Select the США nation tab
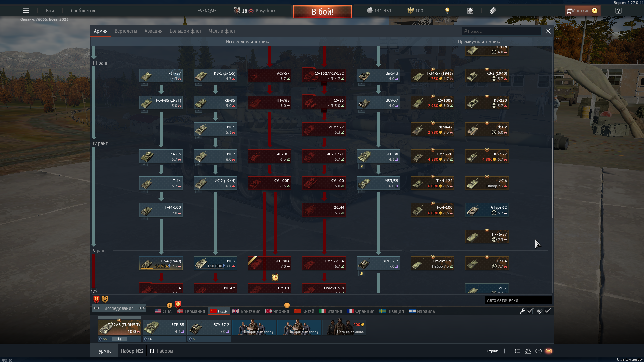 (x=163, y=311)
